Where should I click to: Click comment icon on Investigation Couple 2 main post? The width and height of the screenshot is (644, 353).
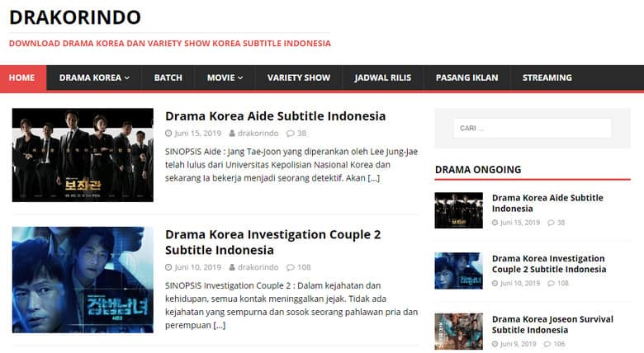(291, 267)
